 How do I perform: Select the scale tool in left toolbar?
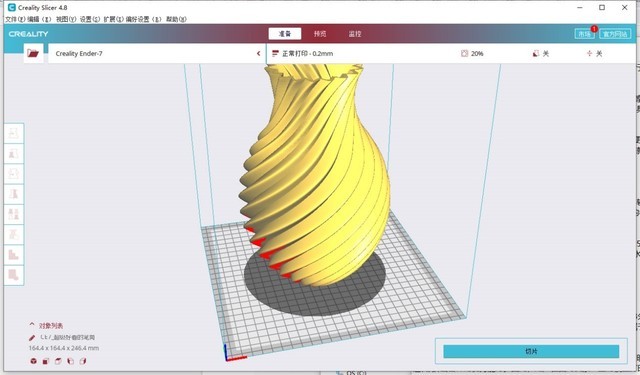13,154
